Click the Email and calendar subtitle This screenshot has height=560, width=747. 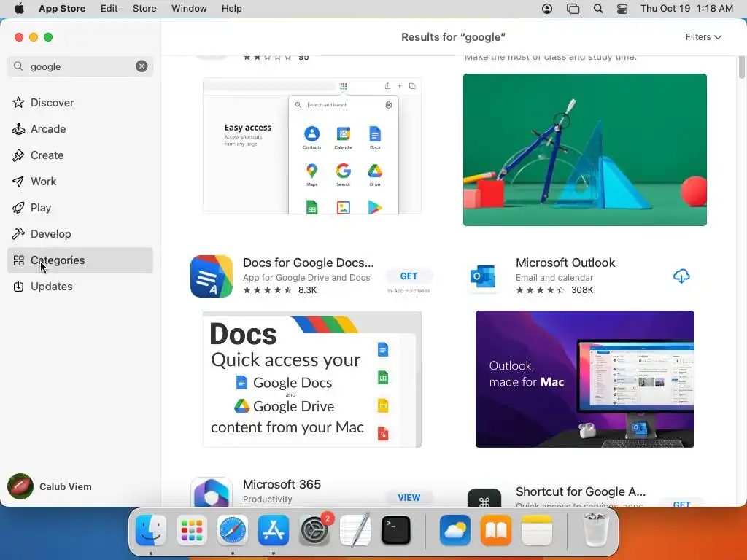click(554, 278)
